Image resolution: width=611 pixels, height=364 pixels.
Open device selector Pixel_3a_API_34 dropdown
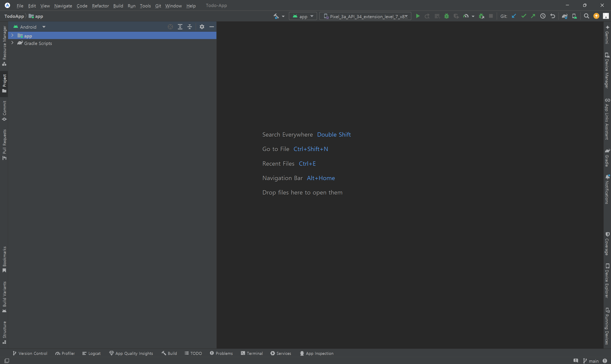coord(365,16)
